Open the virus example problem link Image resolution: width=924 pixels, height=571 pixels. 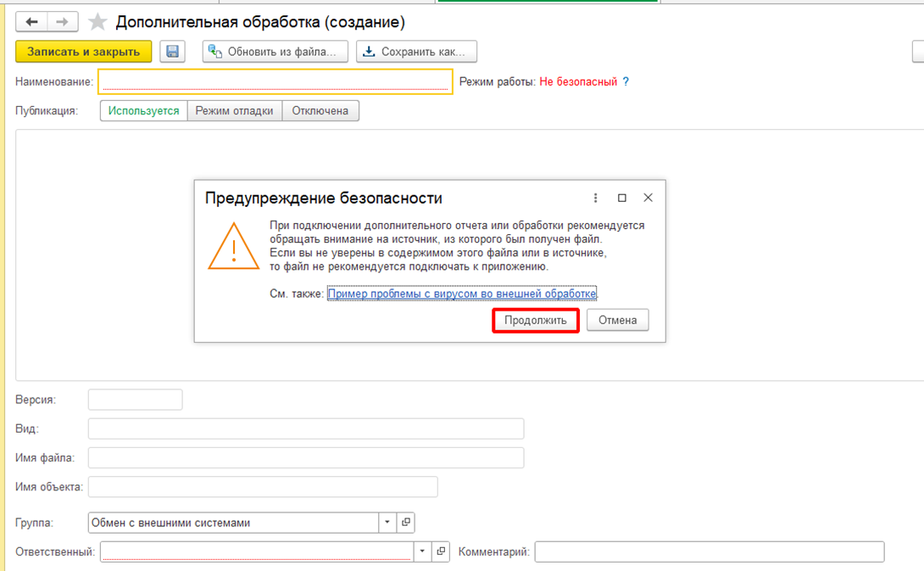point(462,294)
